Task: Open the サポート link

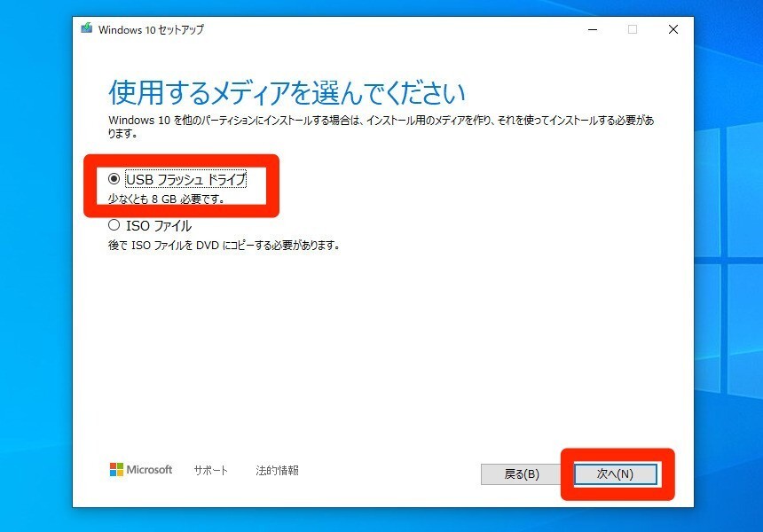Action: click(210, 470)
